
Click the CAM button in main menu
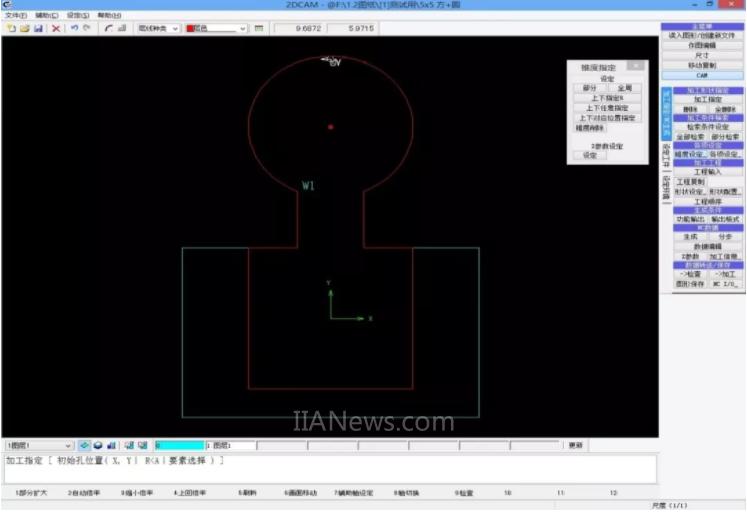[x=702, y=75]
